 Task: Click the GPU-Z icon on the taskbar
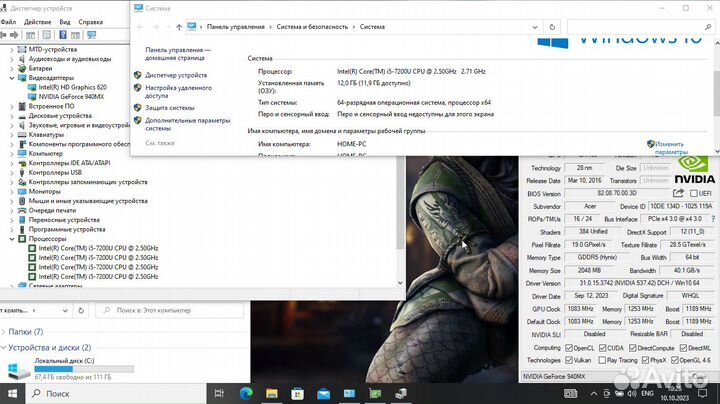(375, 393)
